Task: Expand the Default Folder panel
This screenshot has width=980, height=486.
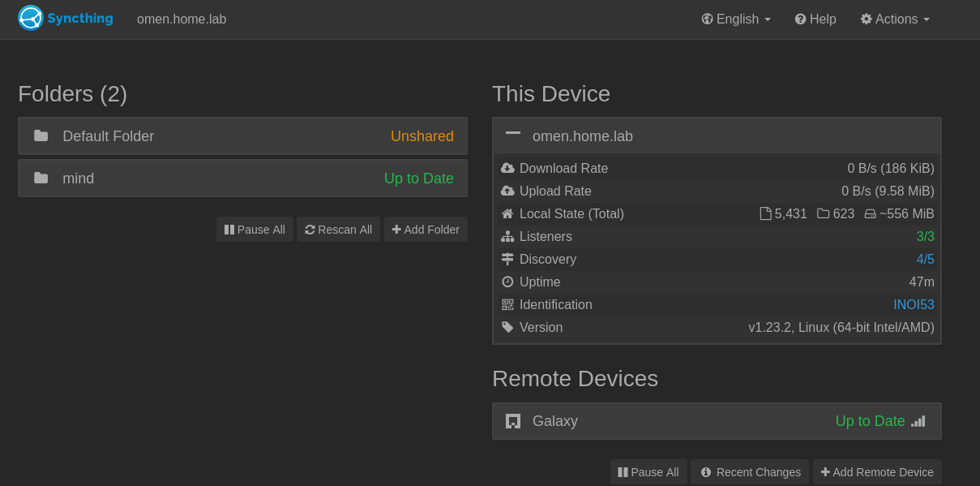Action: (x=242, y=136)
